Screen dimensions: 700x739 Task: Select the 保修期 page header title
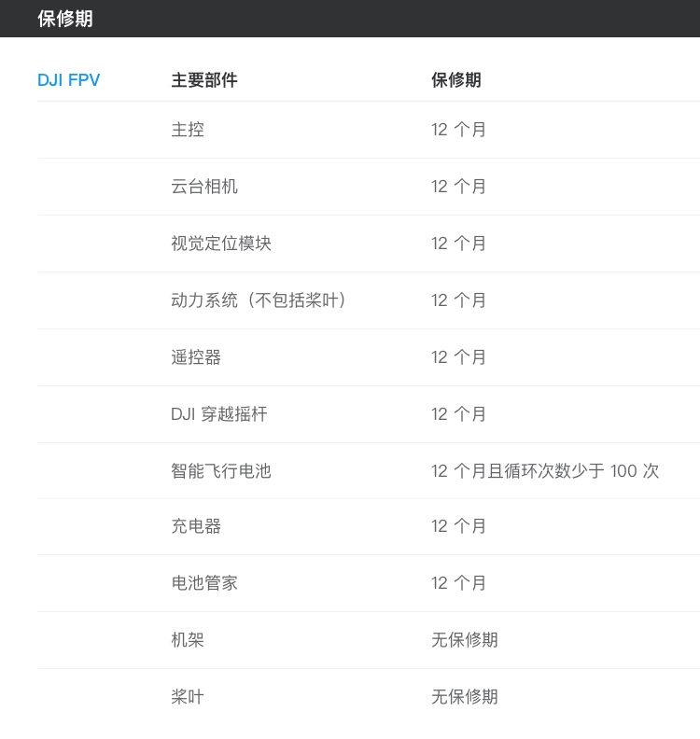[65, 19]
